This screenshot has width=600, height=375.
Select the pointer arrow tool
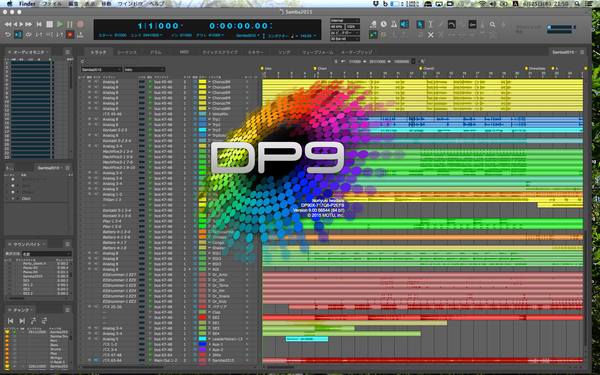420,24
